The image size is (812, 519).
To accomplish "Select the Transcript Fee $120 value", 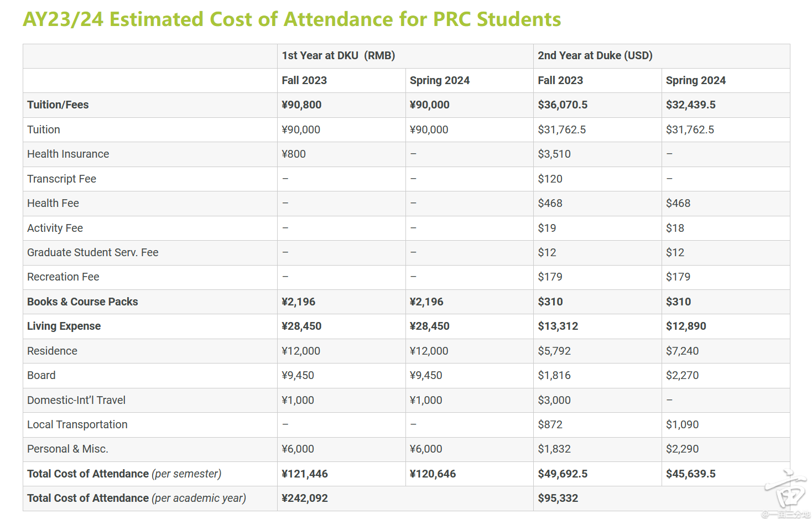I will click(x=550, y=179).
